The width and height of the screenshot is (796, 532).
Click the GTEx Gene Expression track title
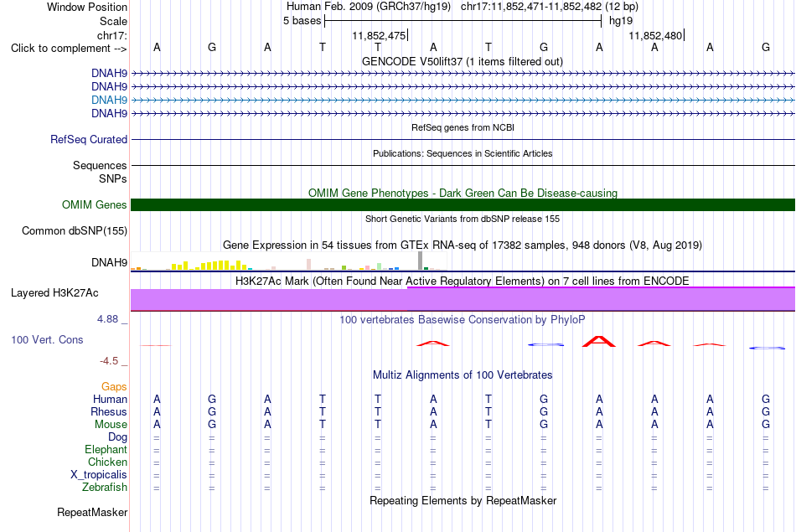pyautogui.click(x=463, y=245)
